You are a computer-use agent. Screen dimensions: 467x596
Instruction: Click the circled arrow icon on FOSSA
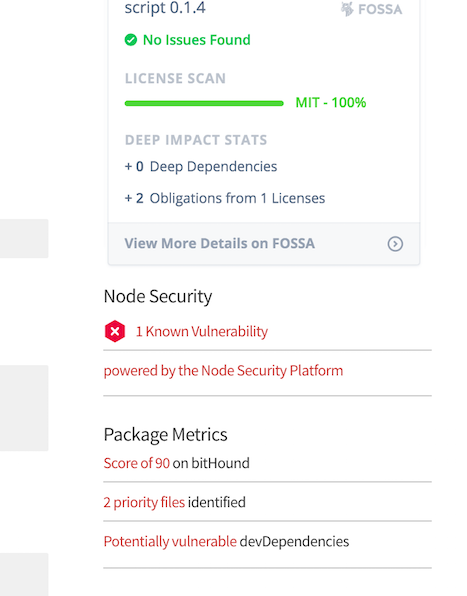pos(395,244)
